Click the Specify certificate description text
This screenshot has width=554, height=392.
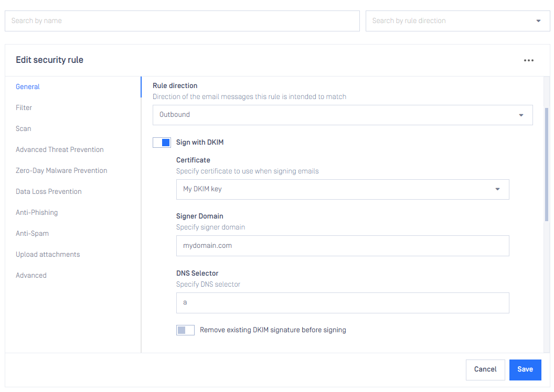(x=247, y=171)
